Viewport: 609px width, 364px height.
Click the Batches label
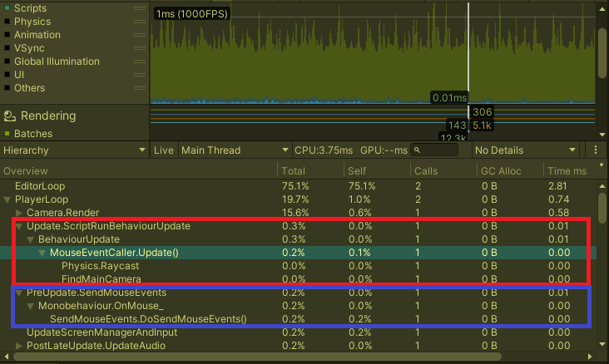[33, 134]
